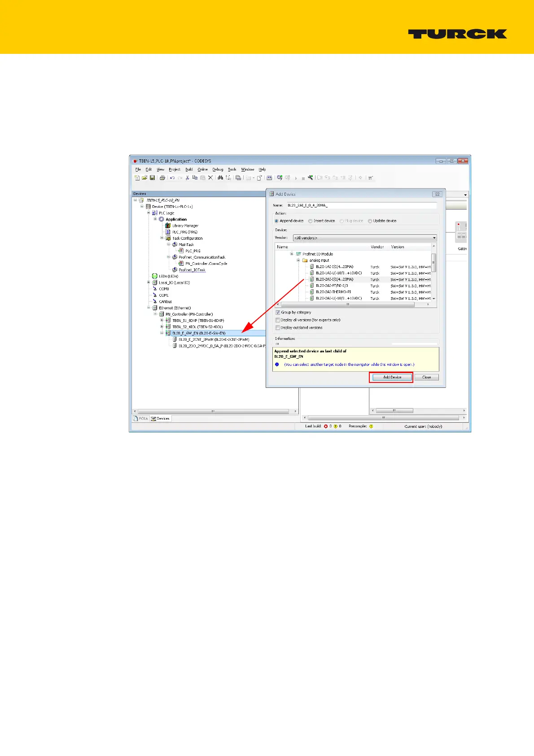Click the Precompile status indicator icon
This screenshot has width=534, height=756.
click(371, 426)
